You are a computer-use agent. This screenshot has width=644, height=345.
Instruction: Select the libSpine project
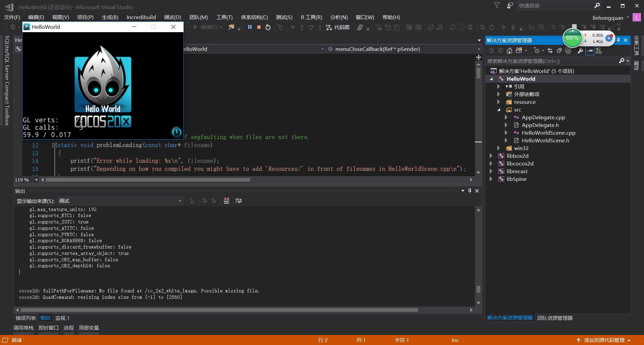[x=517, y=179]
